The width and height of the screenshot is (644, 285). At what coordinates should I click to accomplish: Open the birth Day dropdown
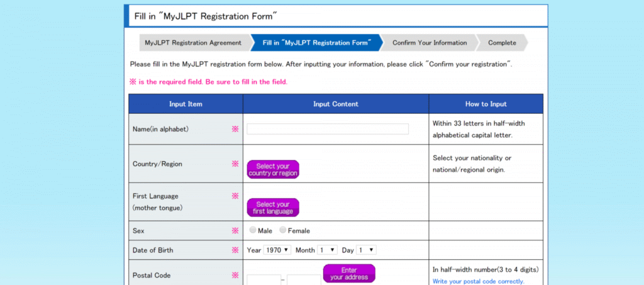(366, 250)
